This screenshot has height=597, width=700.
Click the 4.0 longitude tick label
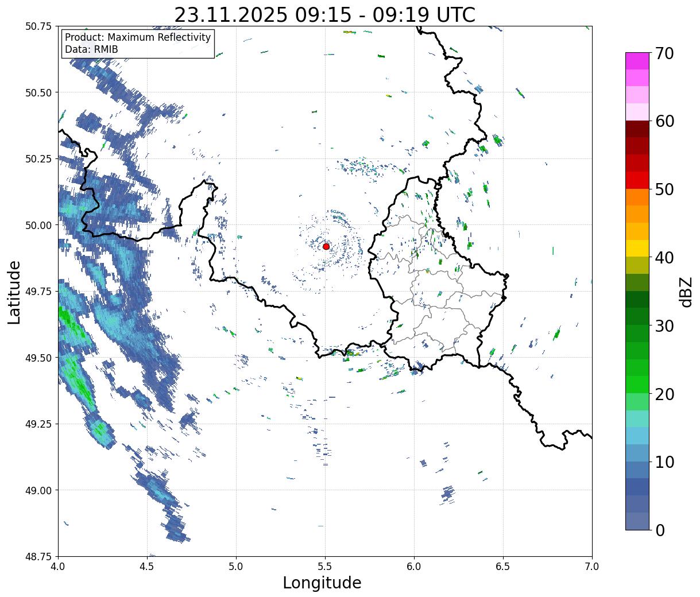(x=58, y=567)
